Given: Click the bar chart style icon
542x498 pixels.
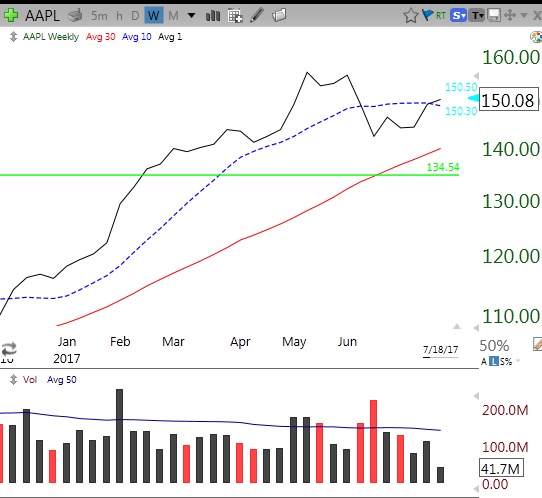Looking at the screenshot, I should pos(213,16).
